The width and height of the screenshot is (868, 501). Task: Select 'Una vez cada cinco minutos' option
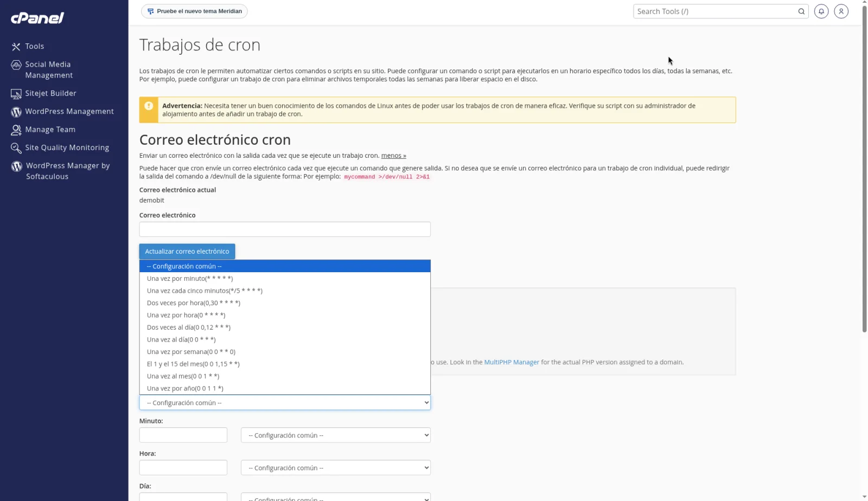click(x=285, y=291)
